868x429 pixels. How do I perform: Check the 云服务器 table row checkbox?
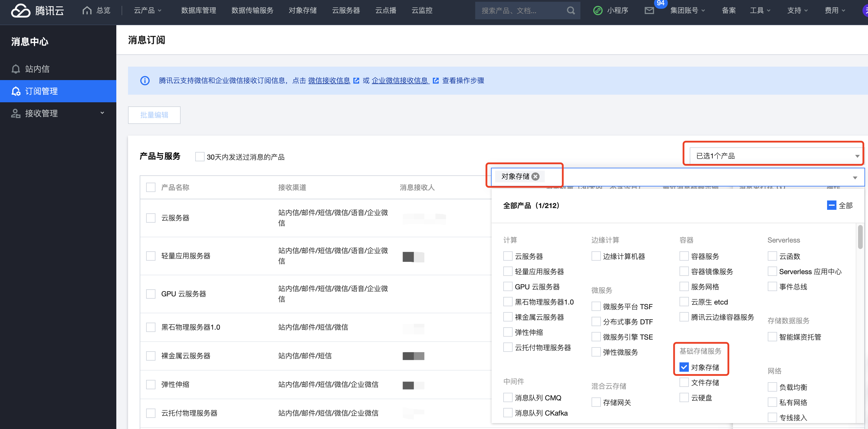click(x=151, y=218)
